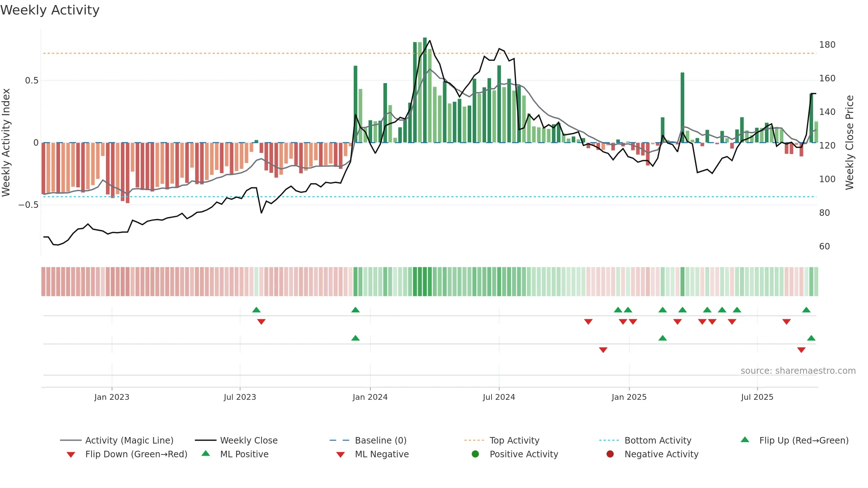This screenshot has width=868, height=488.
Task: Click the cyan dotted Bottom Activity line sample
Action: point(609,440)
